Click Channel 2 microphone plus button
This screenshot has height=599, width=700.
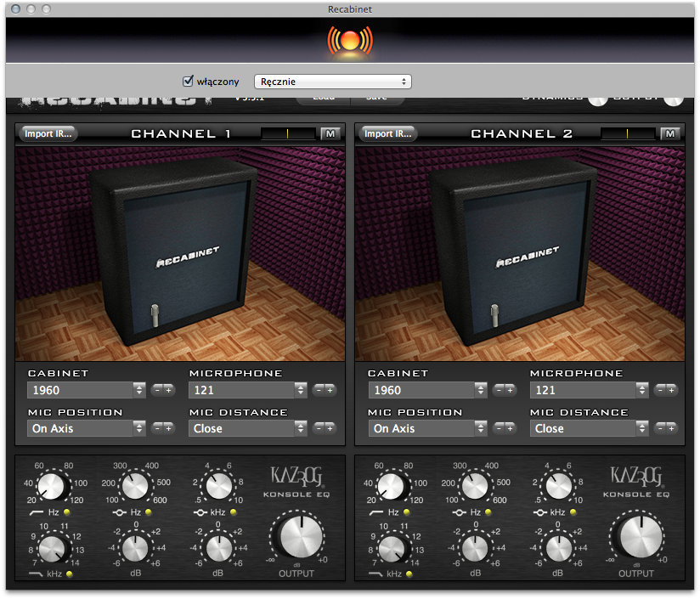671,390
